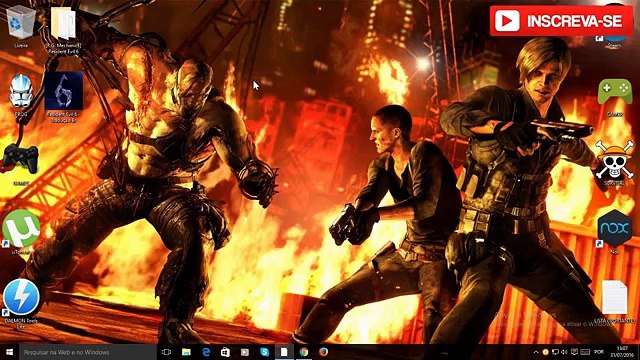Screen dimensions: 640x360
Task: Open the Windows Start menu
Action: tap(9, 352)
